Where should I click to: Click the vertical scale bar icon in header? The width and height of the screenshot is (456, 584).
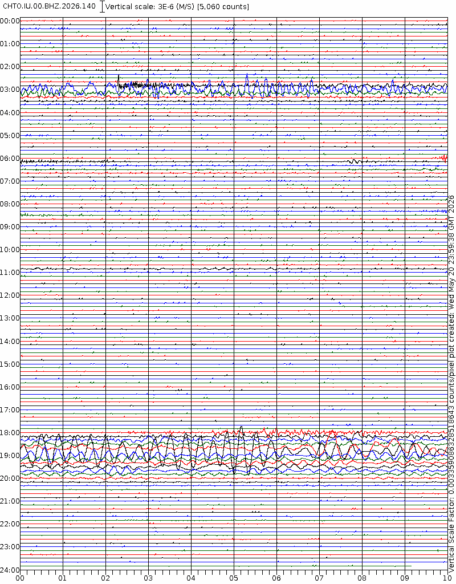pos(102,7)
